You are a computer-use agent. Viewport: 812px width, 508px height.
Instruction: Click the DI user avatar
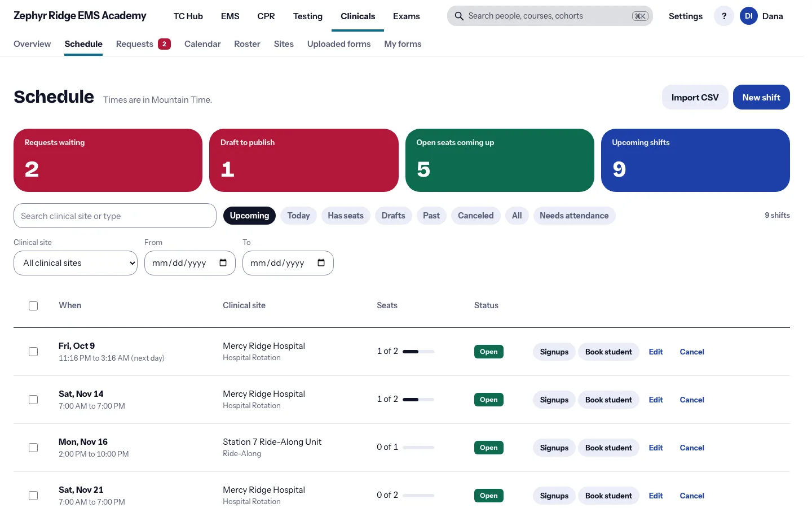click(x=748, y=16)
